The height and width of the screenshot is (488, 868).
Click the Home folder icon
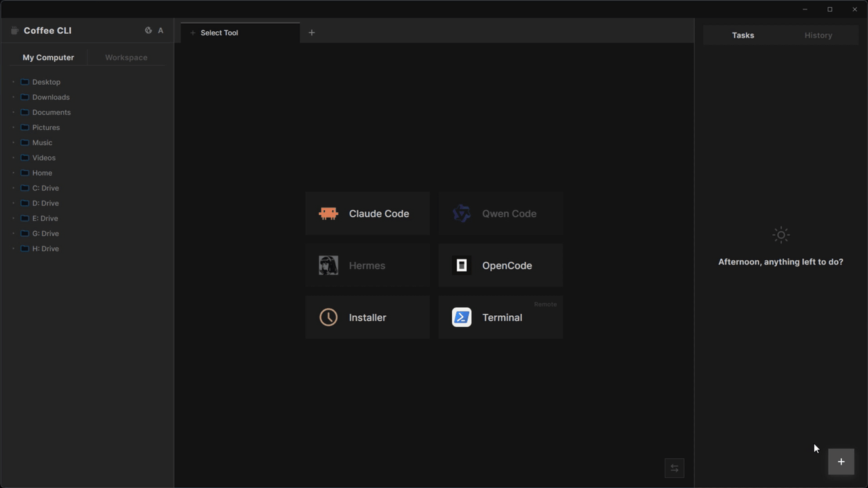(24, 173)
